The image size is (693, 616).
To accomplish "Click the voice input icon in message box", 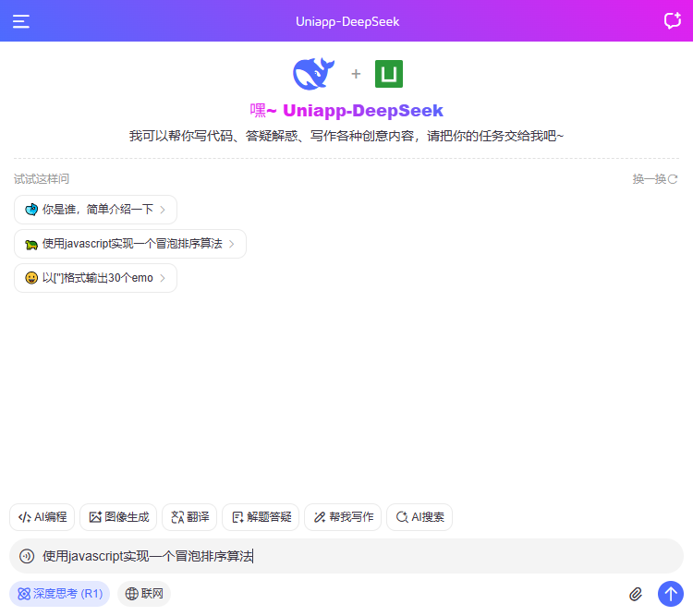I will [x=27, y=556].
